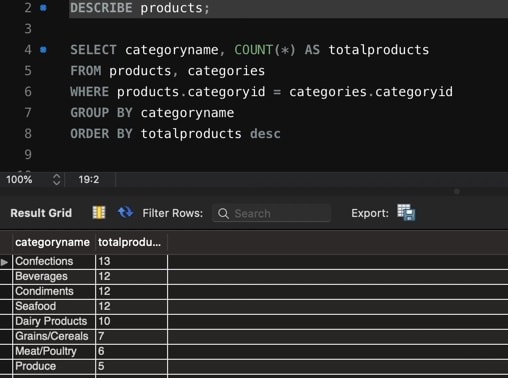This screenshot has width=508, height=378.
Task: Click the Dairy Products cell
Action: coord(54,321)
